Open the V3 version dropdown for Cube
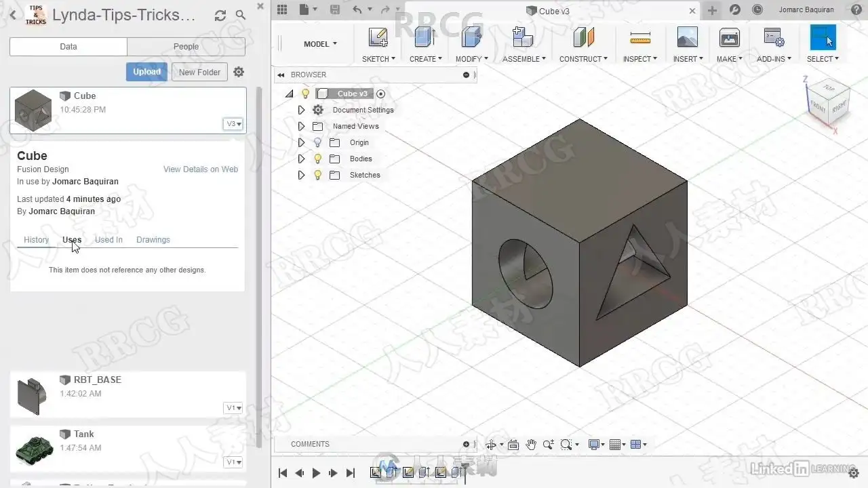 point(233,124)
